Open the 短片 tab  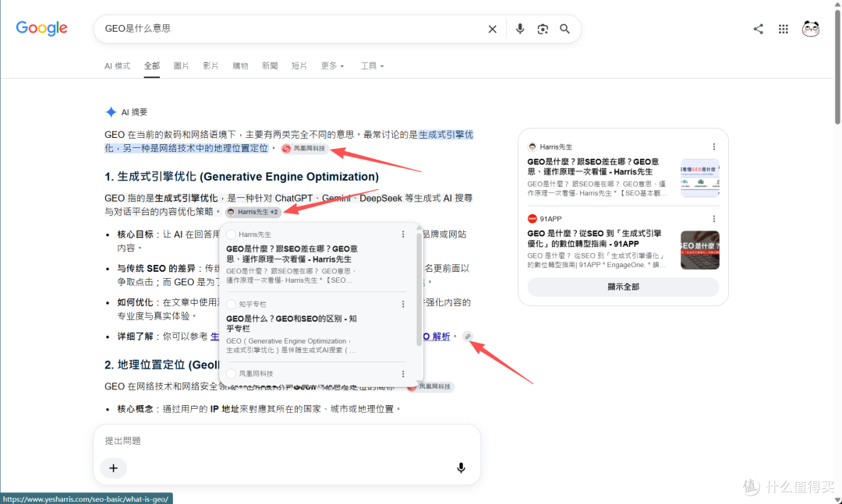point(299,65)
